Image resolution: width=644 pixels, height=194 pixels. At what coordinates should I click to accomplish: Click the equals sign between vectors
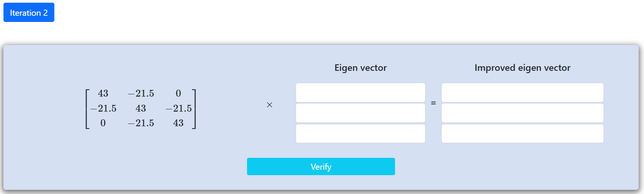click(433, 103)
